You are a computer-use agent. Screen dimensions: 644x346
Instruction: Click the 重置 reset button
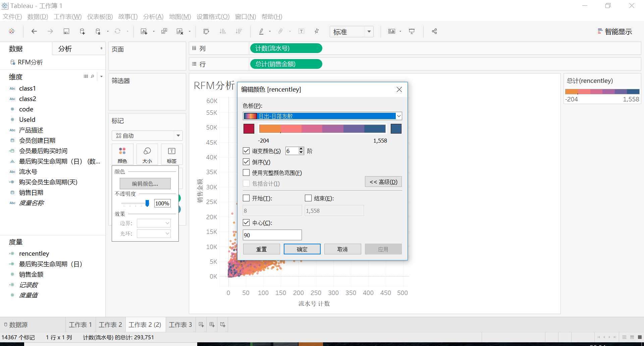[x=261, y=249]
